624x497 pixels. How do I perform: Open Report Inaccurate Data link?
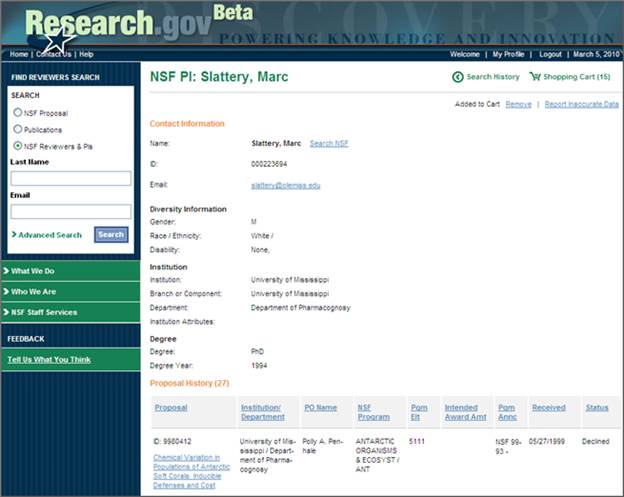(x=581, y=104)
